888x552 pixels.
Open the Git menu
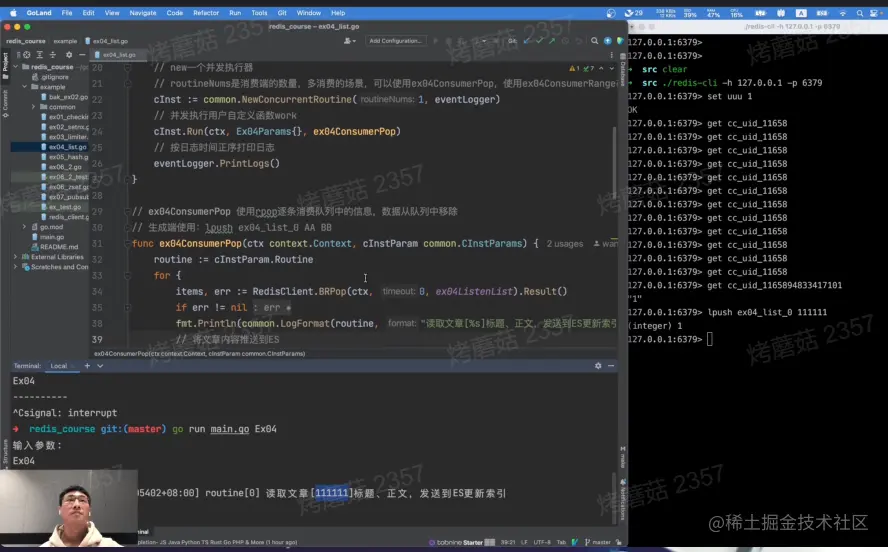coord(282,12)
